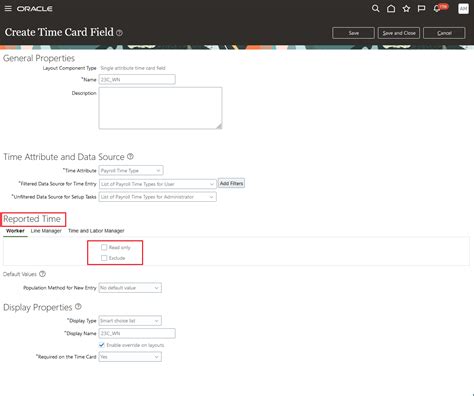Image resolution: width=474 pixels, height=396 pixels.
Task: Open notifications bell icon
Action: [x=437, y=9]
